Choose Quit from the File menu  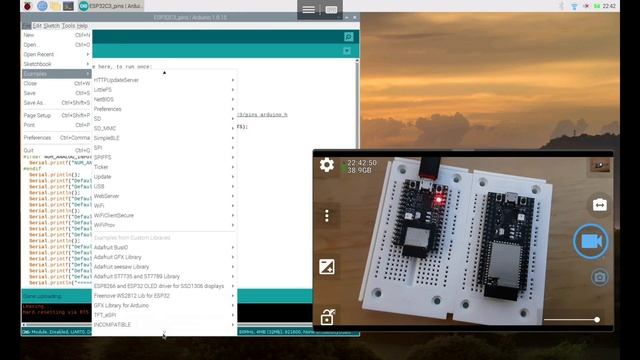tap(57, 150)
